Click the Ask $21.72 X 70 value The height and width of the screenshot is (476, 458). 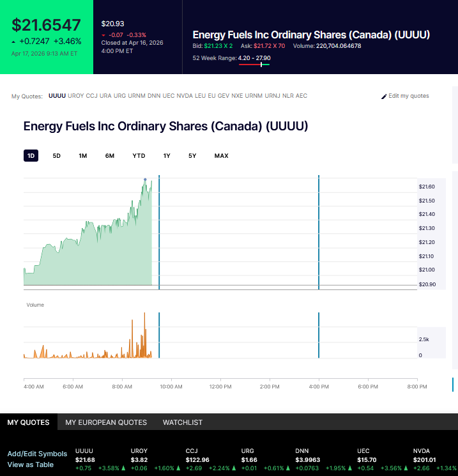click(x=269, y=46)
